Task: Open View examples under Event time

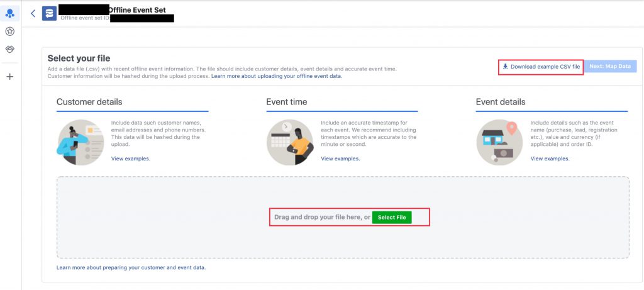Action: [x=340, y=159]
